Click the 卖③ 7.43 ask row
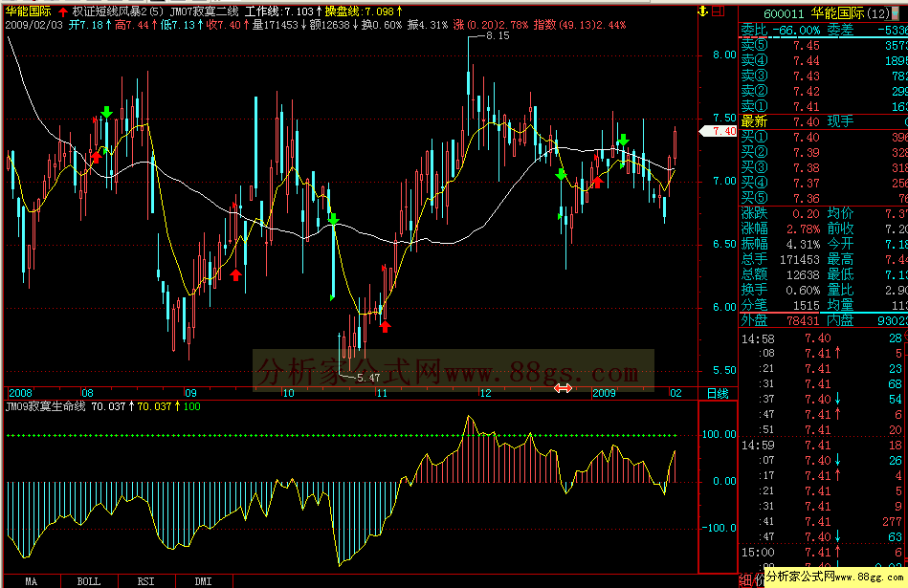Image resolution: width=908 pixels, height=588 pixels. [x=824, y=76]
